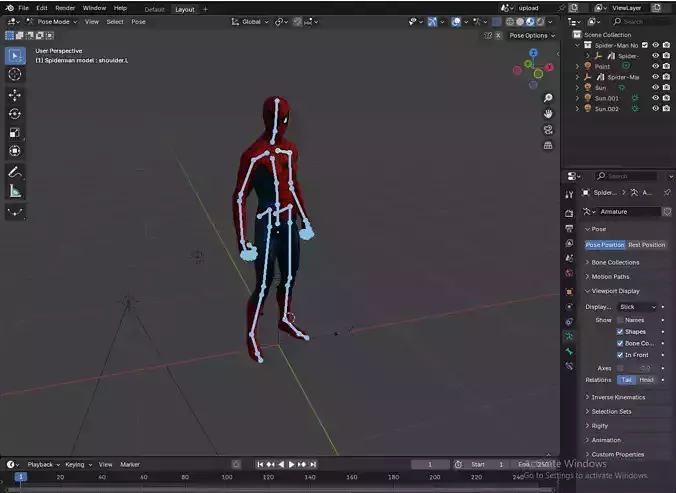This screenshot has width=676, height=493.
Task: Toggle the camera view icon
Action: point(548,130)
